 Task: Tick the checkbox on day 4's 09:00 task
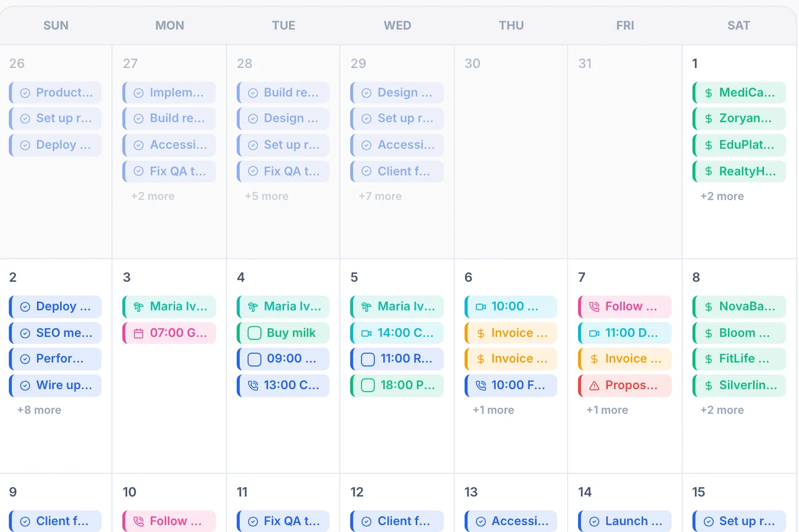tap(254, 359)
